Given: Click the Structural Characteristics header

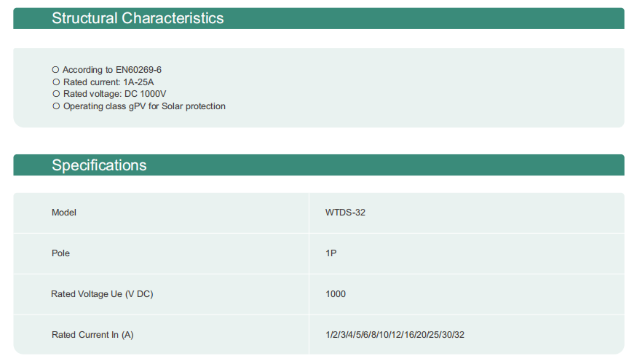Looking at the screenshot, I should [x=319, y=18].
